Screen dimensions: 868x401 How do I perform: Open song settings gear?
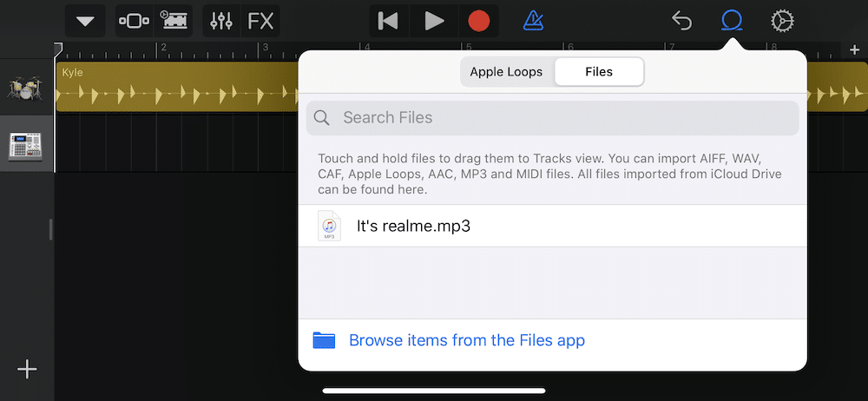tap(782, 21)
